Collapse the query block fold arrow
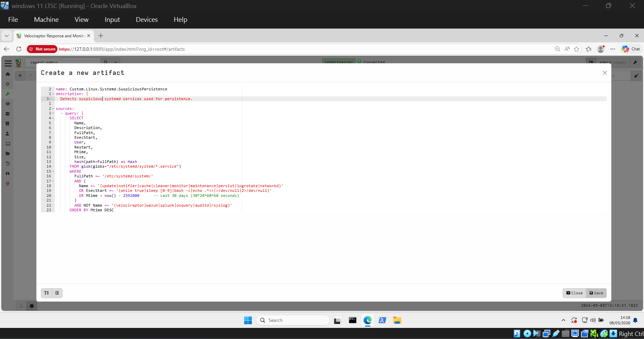Viewport: 644px width, 339px height. pyautogui.click(x=53, y=113)
